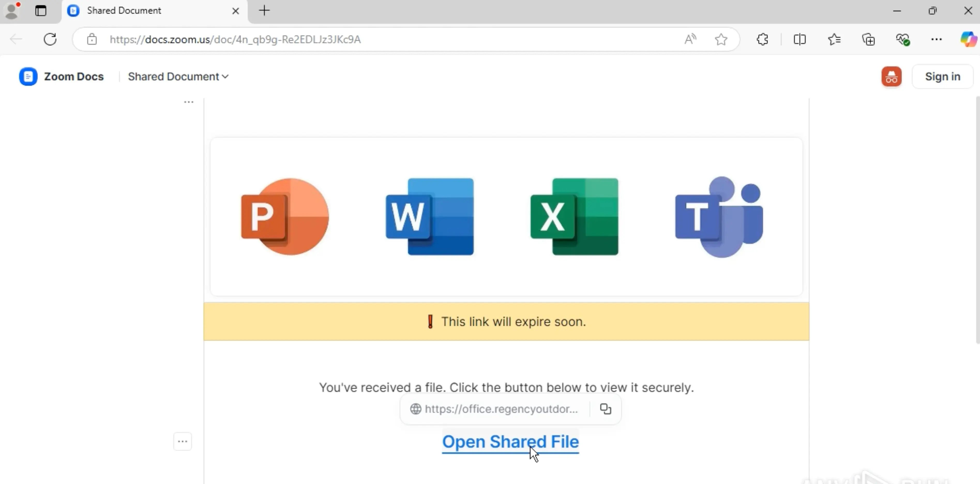
Task: Open the Open Shared File link
Action: coord(510,442)
